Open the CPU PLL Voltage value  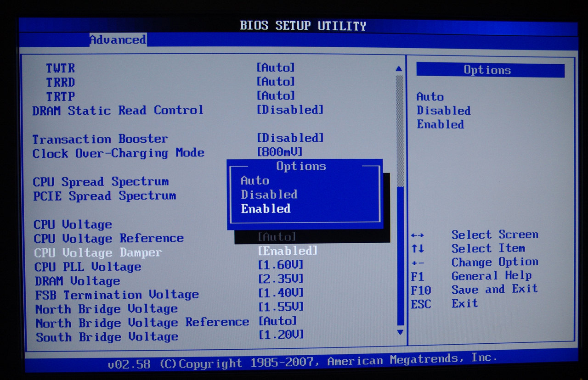(x=281, y=265)
